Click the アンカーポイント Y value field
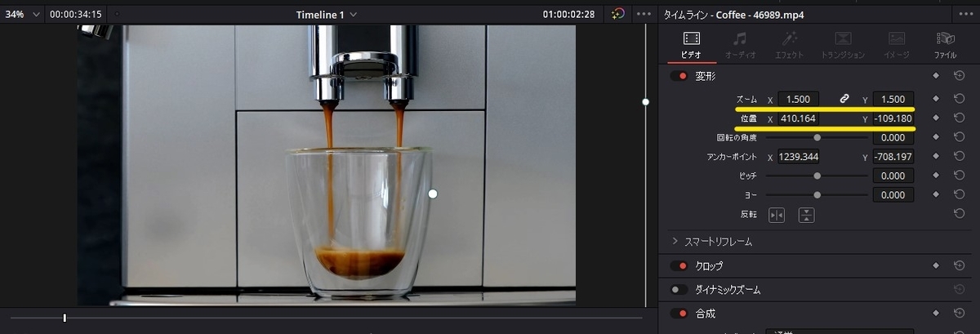Screen dimensions: 980x334 [893, 156]
